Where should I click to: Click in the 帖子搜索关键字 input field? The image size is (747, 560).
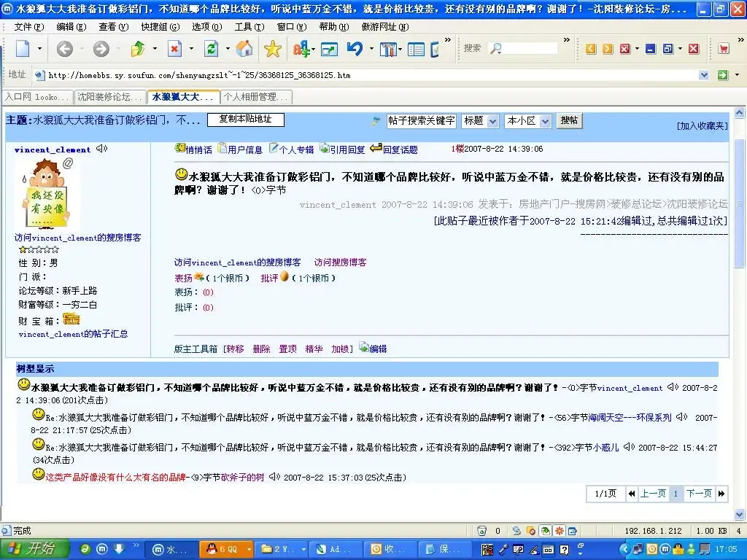pos(421,120)
